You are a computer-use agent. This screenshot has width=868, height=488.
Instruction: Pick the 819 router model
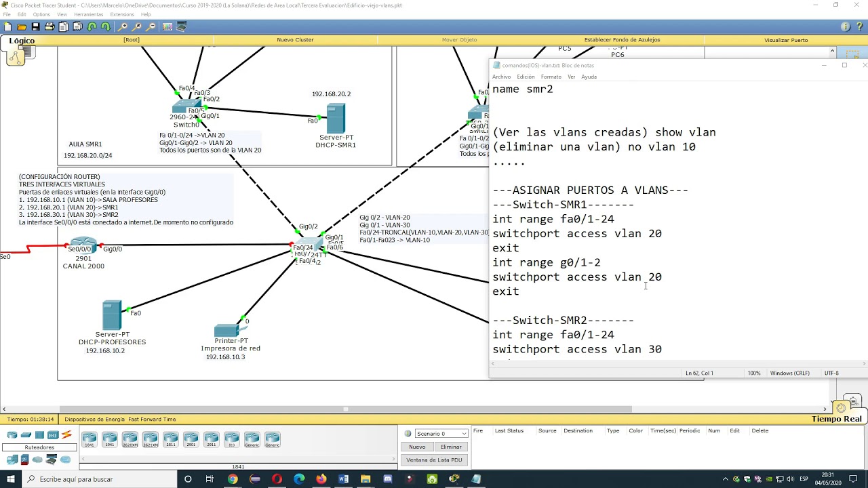232,439
